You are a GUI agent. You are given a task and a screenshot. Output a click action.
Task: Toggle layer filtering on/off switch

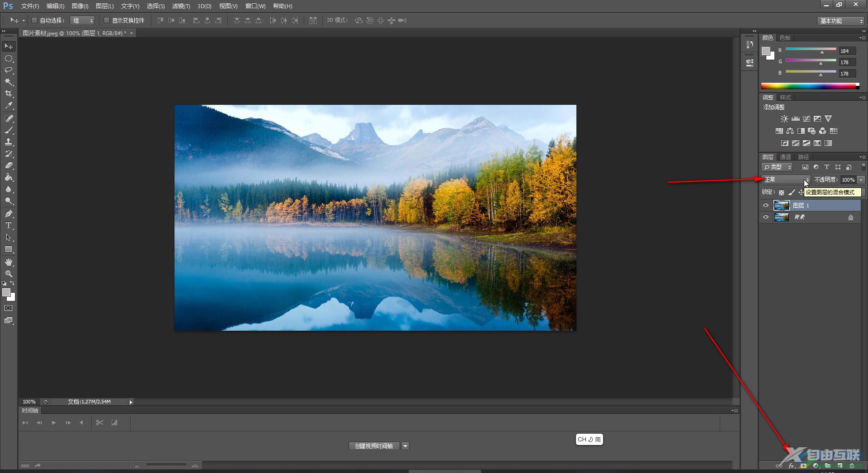(863, 167)
